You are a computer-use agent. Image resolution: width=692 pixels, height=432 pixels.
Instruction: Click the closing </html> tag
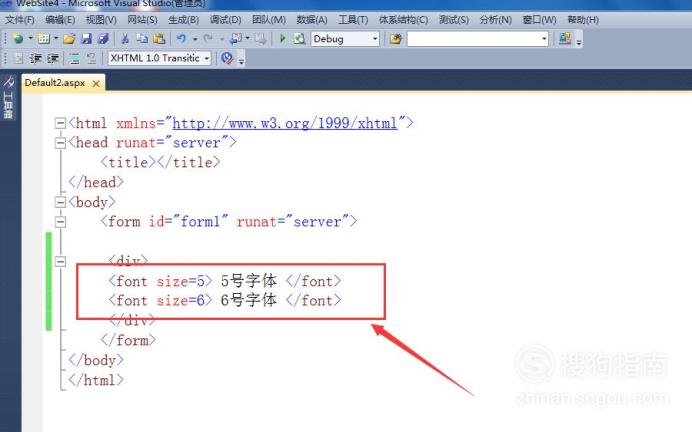click(x=96, y=380)
